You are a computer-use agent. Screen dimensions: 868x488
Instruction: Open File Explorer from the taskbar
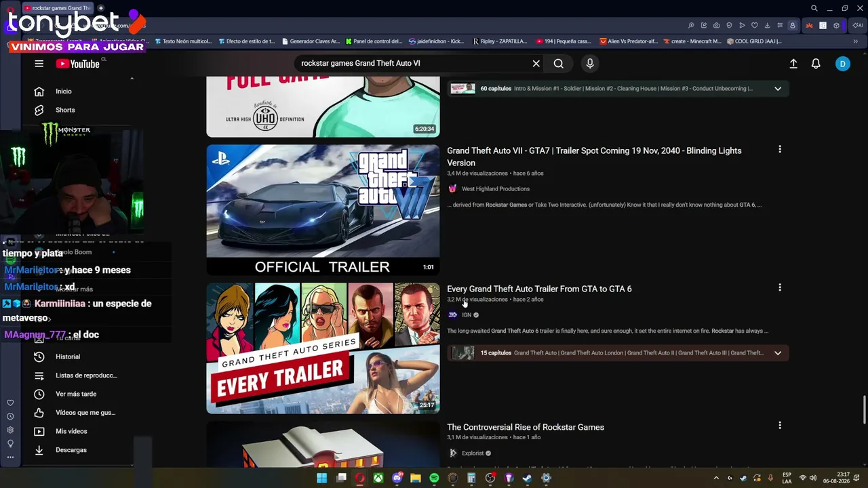pyautogui.click(x=416, y=478)
